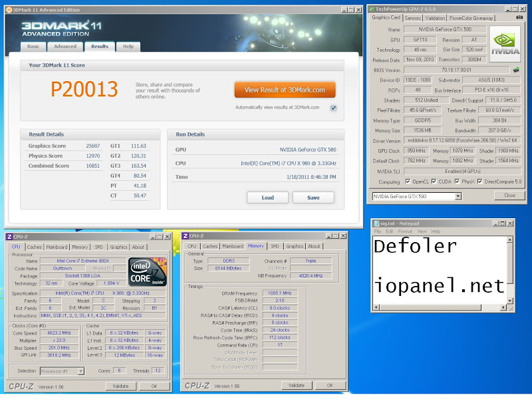Switch to the Validation tab in GPU-Z
The image size is (532, 411).
[435, 18]
